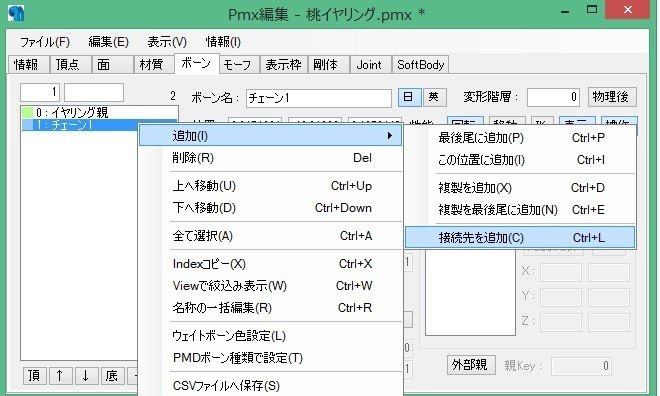Open the 表示(V) menu
Image resolution: width=660 pixels, height=396 pixels.
167,42
